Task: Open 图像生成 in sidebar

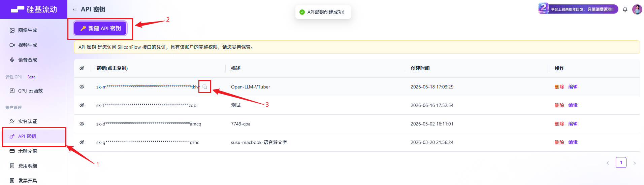Action: tap(34, 30)
